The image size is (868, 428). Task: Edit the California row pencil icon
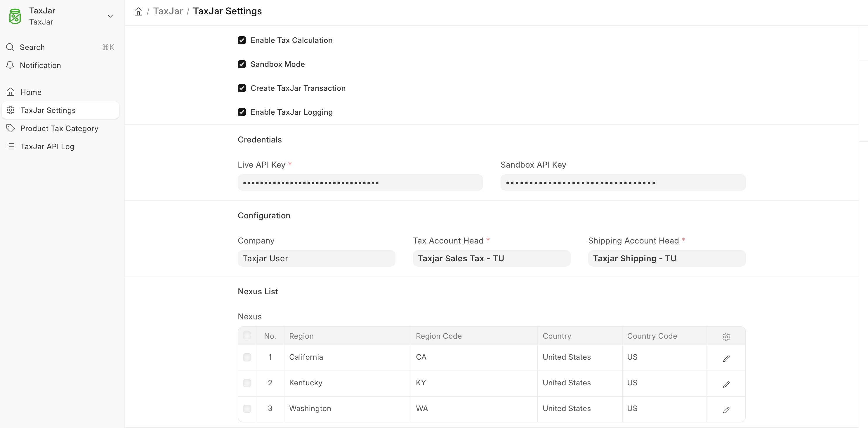click(x=726, y=359)
